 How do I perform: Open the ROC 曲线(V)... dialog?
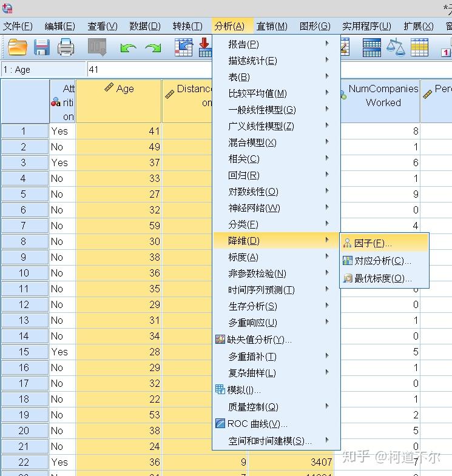click(x=276, y=424)
